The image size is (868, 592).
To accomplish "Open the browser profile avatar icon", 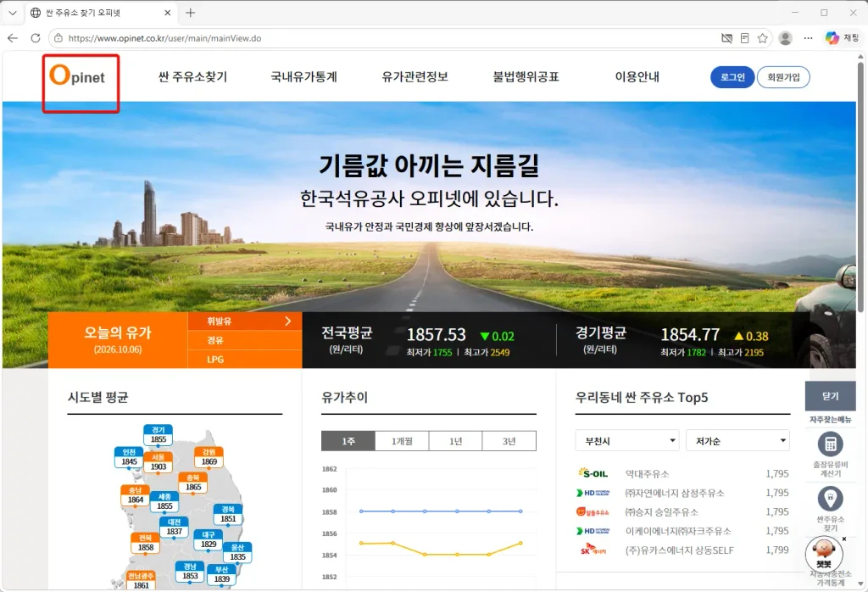I will (785, 38).
